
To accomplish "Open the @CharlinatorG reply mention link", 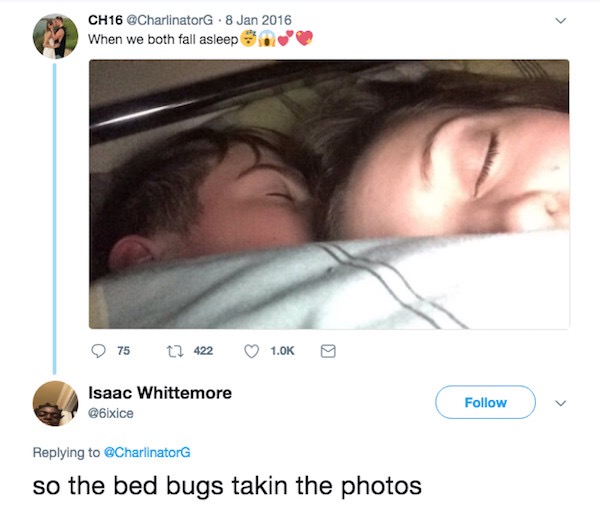I will click(147, 453).
